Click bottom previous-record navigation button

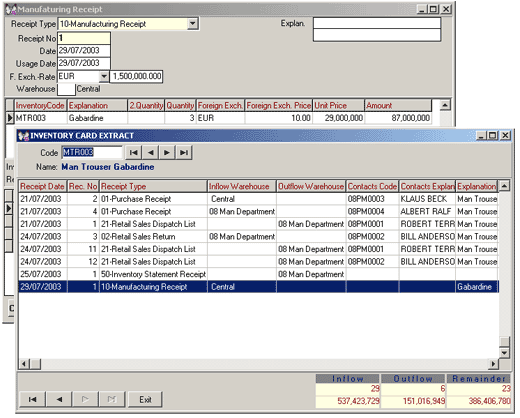pyautogui.click(x=59, y=399)
